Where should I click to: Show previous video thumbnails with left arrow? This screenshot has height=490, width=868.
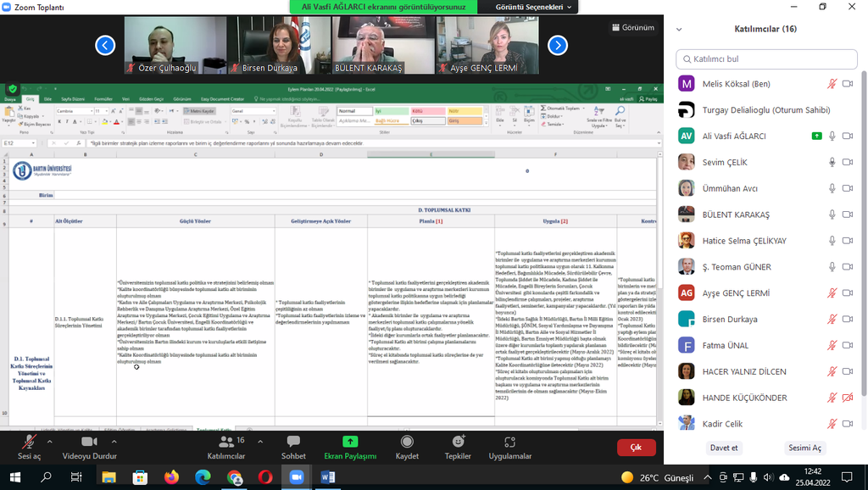click(x=105, y=45)
